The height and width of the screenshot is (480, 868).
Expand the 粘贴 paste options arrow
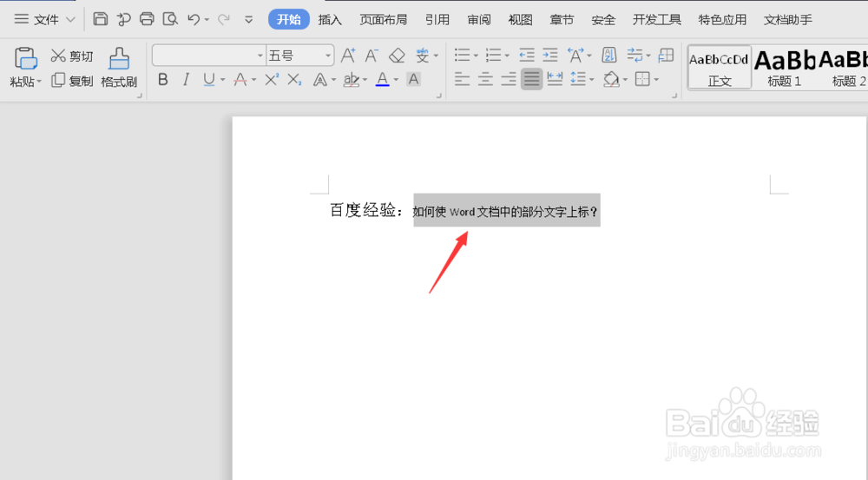point(39,82)
